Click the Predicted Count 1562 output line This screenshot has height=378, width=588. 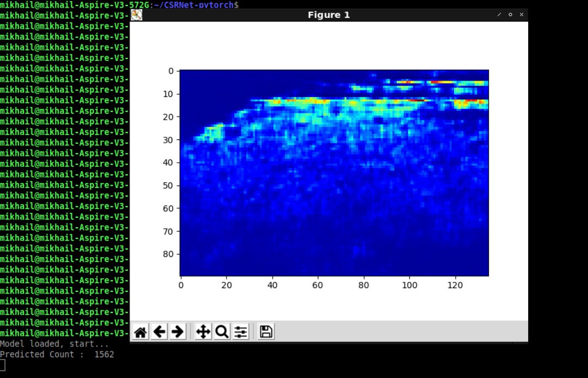point(57,355)
